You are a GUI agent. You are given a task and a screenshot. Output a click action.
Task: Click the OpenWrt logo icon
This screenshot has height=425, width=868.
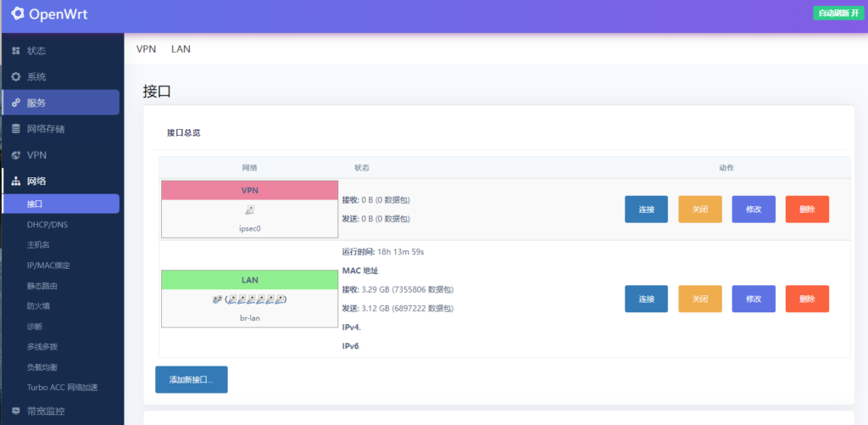[18, 14]
